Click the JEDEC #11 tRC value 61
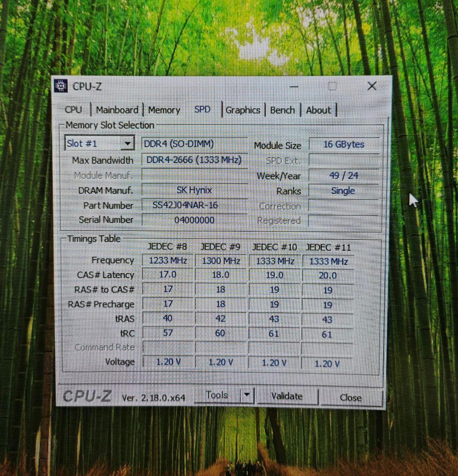 point(327,335)
